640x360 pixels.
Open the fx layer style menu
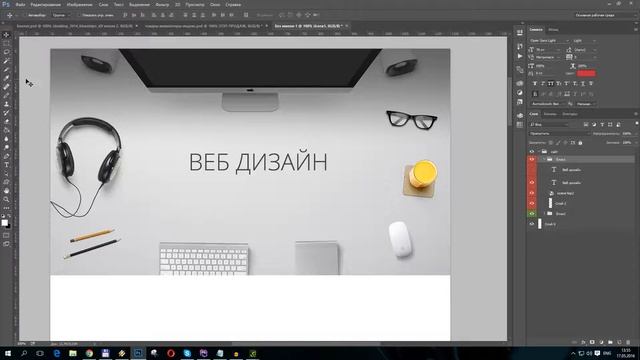[583, 342]
